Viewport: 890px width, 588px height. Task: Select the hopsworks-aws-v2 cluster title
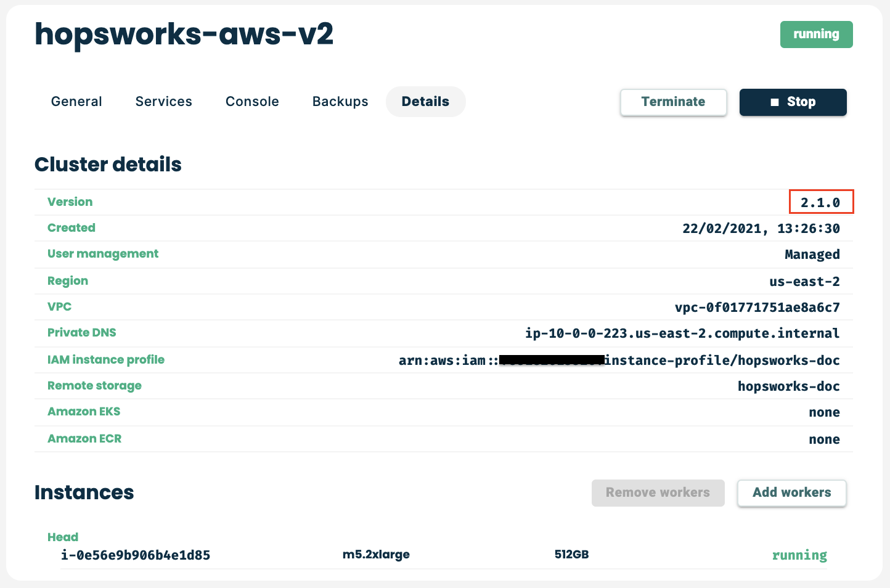click(184, 34)
